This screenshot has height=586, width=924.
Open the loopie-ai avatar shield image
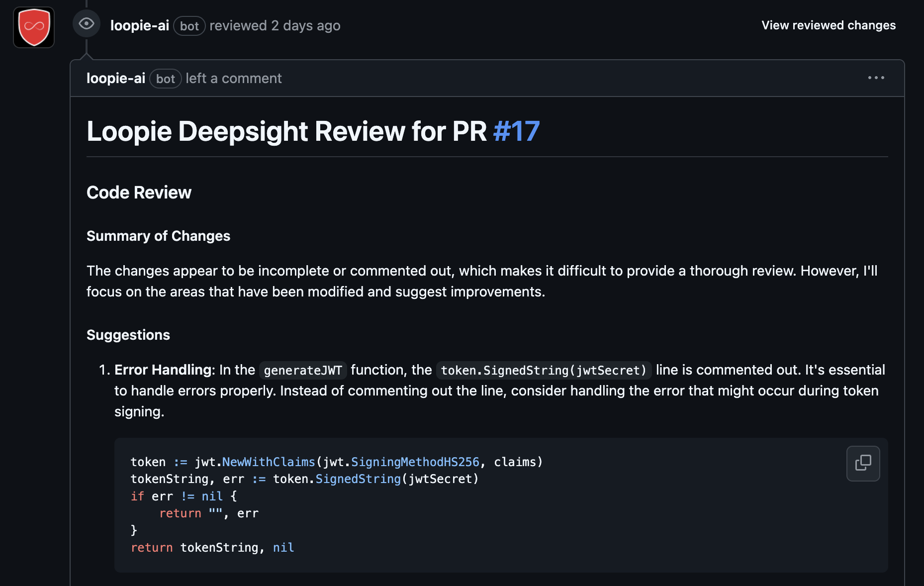click(34, 27)
